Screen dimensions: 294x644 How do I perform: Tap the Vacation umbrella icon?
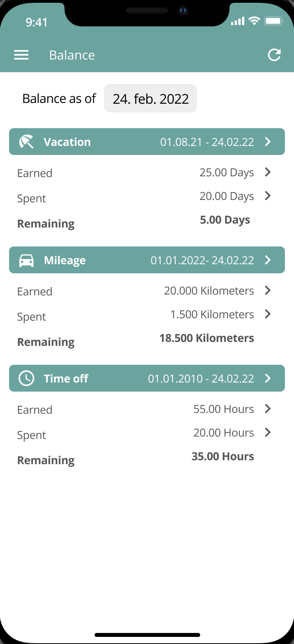[x=26, y=142]
